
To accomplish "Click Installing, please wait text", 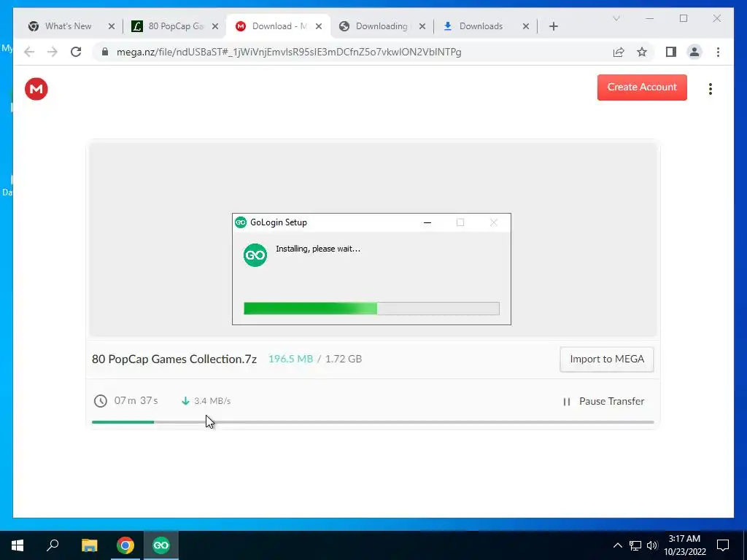I will pyautogui.click(x=318, y=249).
